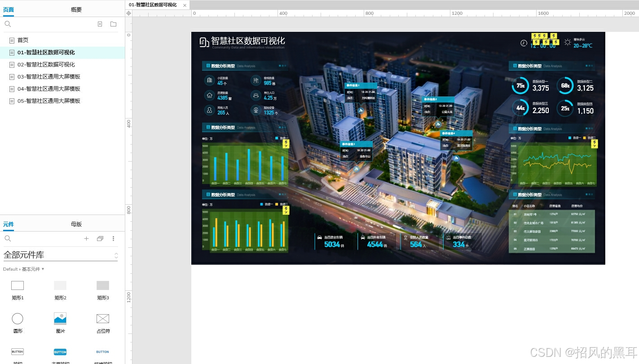Click the 排名 table column header
This screenshot has height=364, width=639.
click(x=515, y=206)
